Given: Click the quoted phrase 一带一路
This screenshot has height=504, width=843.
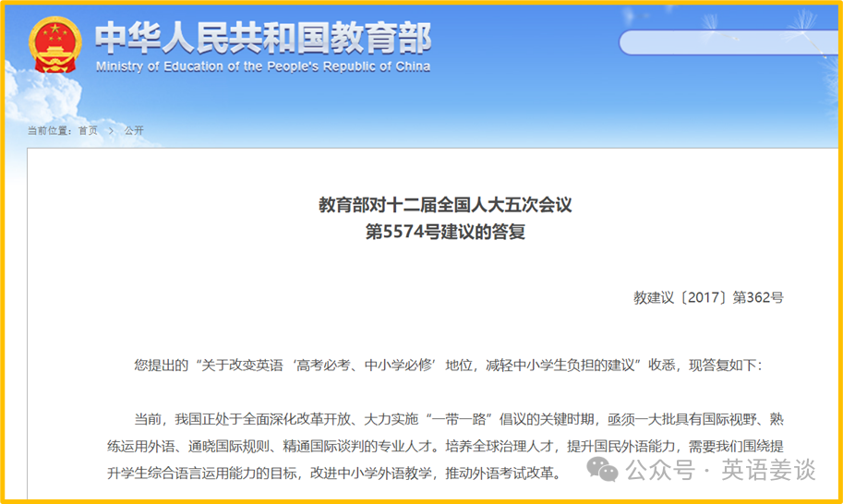Looking at the screenshot, I should tap(468, 419).
